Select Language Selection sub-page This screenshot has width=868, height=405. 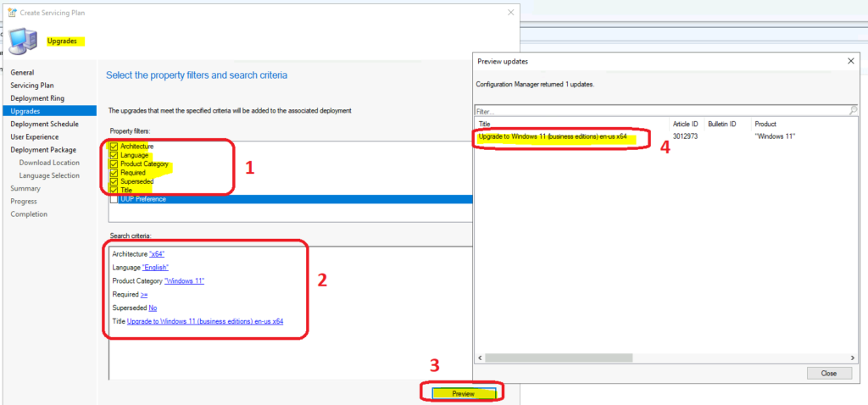49,175
